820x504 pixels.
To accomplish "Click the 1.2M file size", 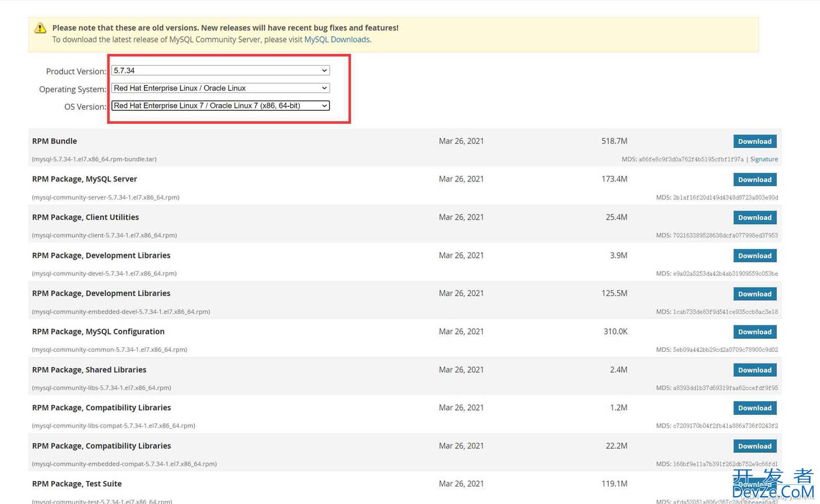I will (619, 407).
